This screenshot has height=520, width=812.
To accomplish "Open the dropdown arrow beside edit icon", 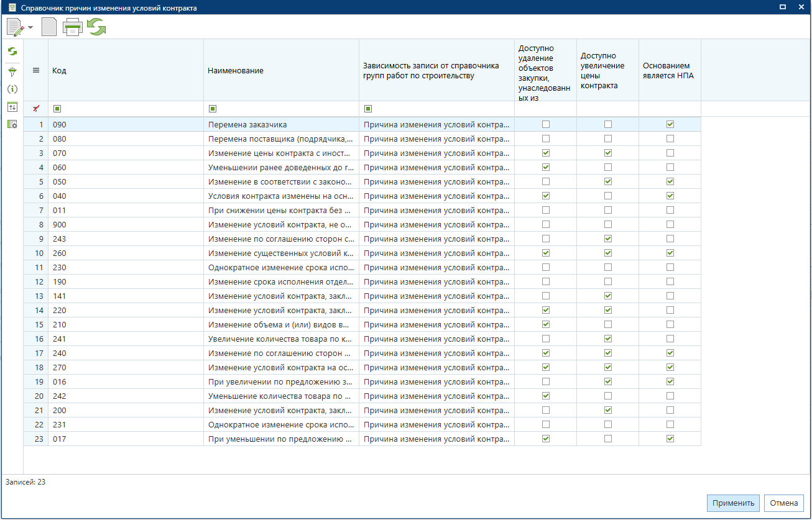I will pos(30,28).
